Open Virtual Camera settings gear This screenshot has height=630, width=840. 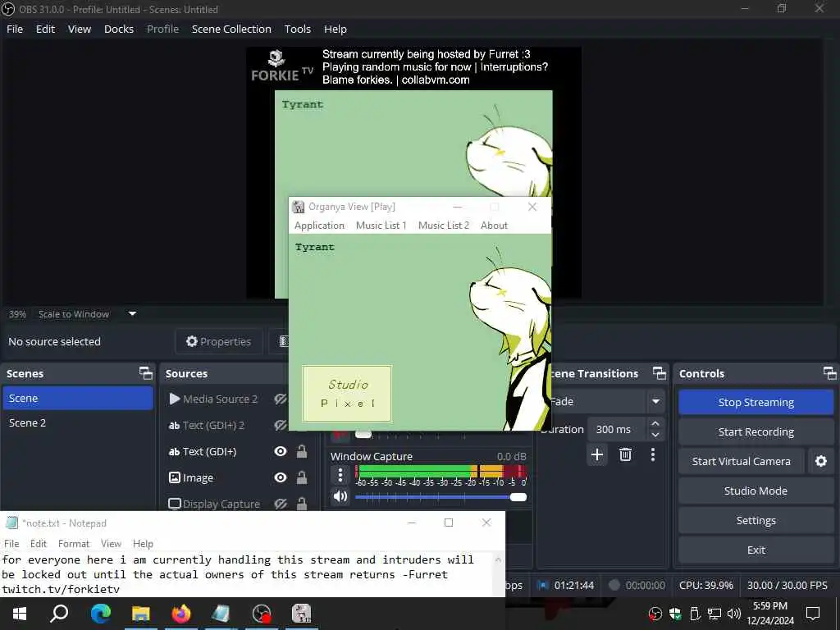pyautogui.click(x=820, y=461)
